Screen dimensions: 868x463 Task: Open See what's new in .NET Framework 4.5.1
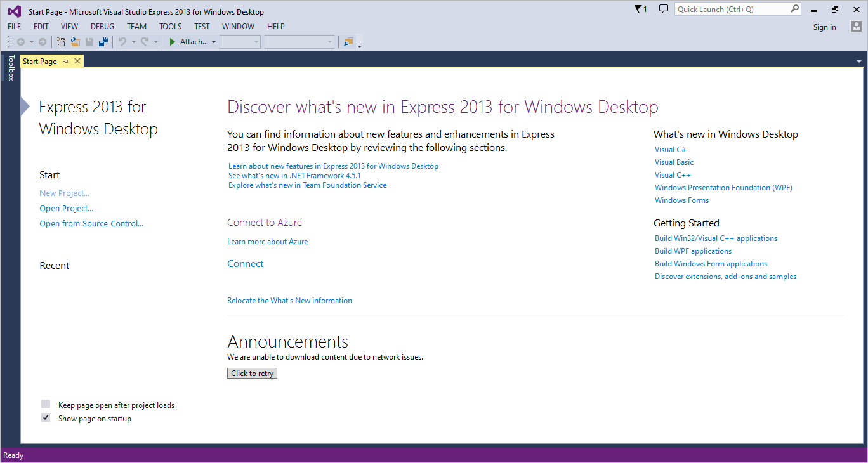pyautogui.click(x=295, y=176)
